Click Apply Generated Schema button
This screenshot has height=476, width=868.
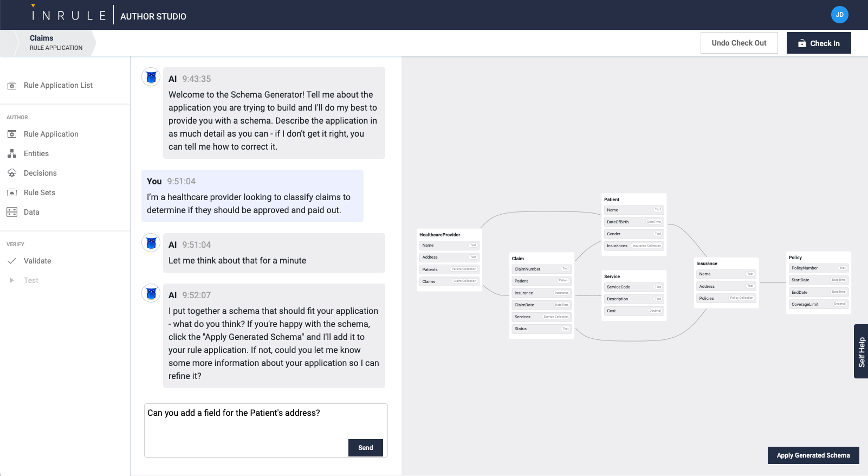pyautogui.click(x=813, y=455)
